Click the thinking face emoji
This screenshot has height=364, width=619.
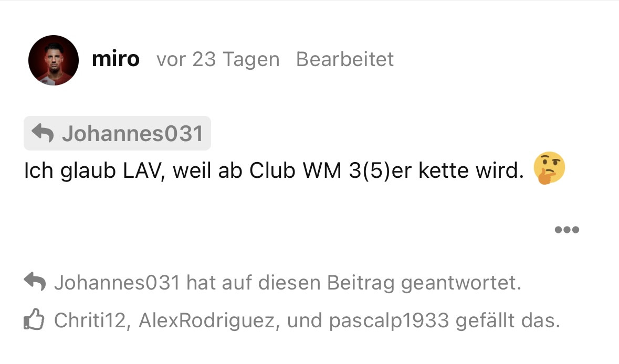click(x=549, y=168)
